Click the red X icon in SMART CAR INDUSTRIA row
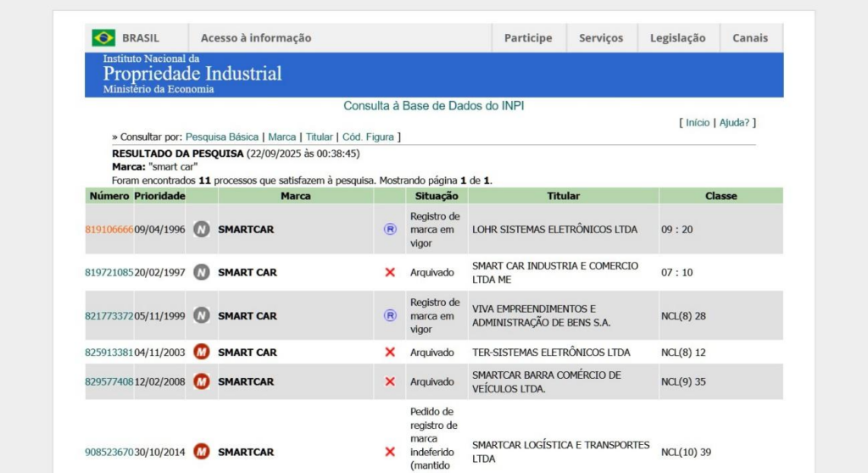 390,272
